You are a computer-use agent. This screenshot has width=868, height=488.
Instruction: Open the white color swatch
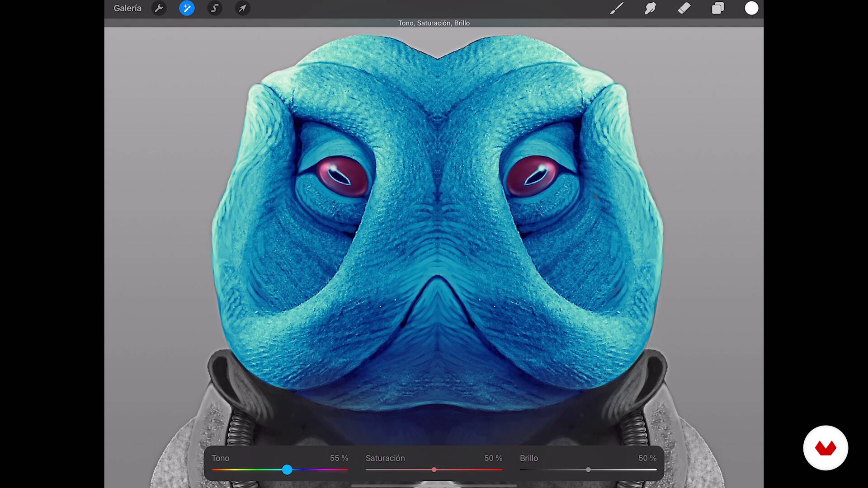[751, 8]
